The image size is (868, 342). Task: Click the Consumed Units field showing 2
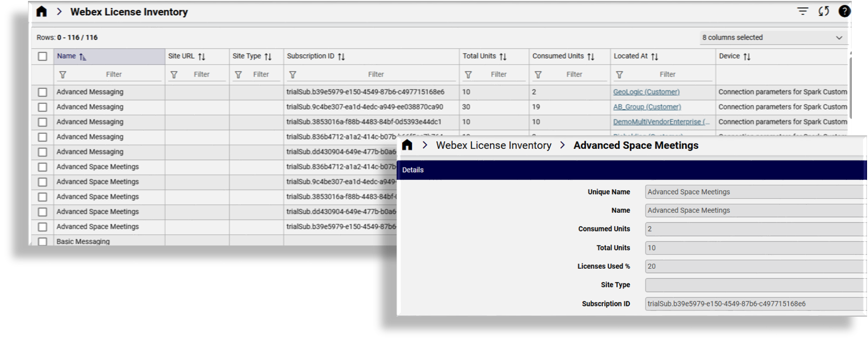(x=755, y=229)
